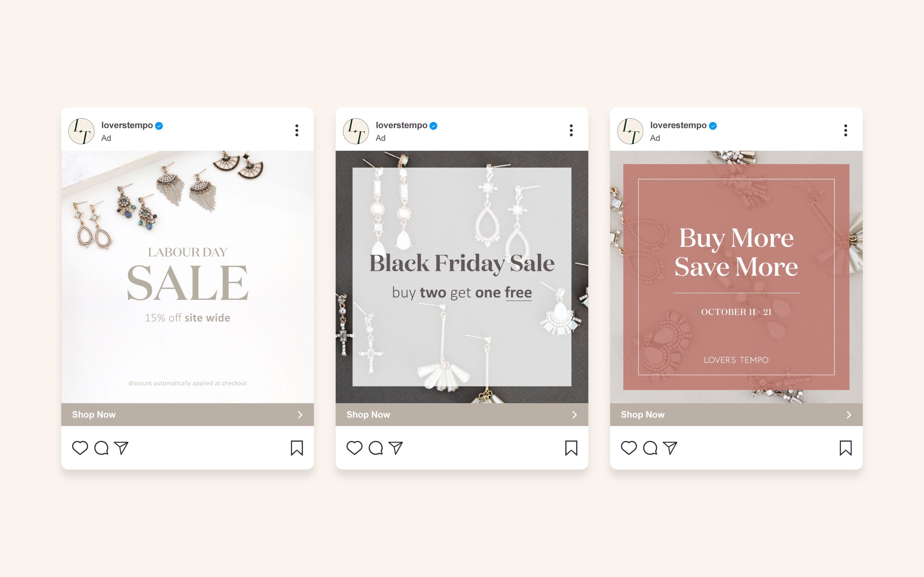Open options menu on Black Friday ad
The height and width of the screenshot is (577, 924).
(571, 131)
